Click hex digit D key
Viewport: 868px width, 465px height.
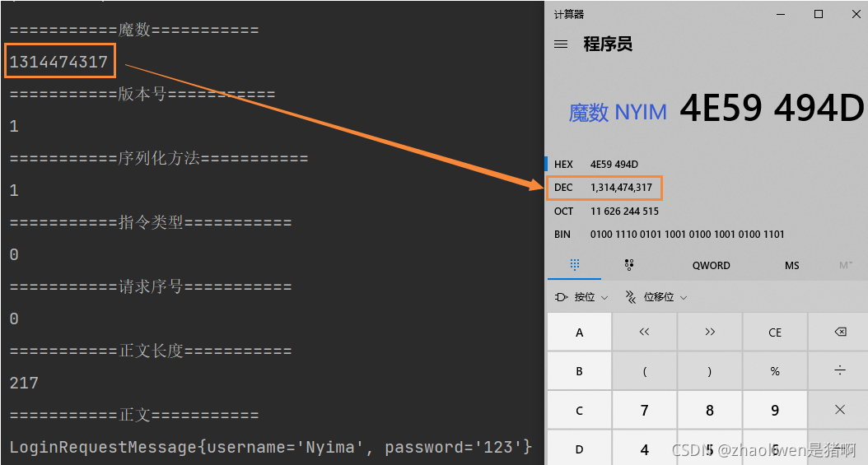[x=579, y=448]
